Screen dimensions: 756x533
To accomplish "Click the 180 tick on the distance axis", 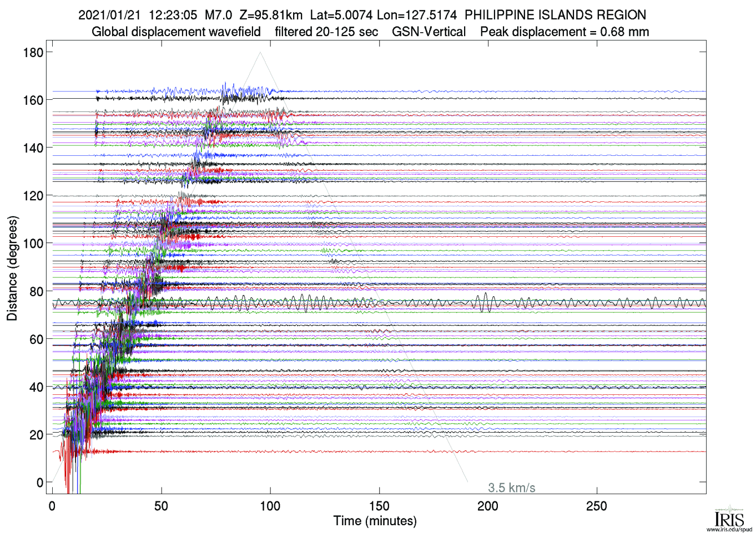I will click(33, 53).
